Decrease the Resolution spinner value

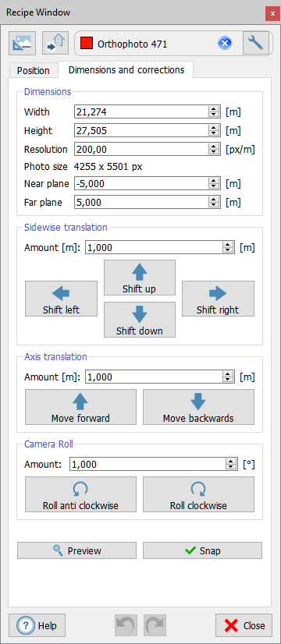(x=213, y=152)
